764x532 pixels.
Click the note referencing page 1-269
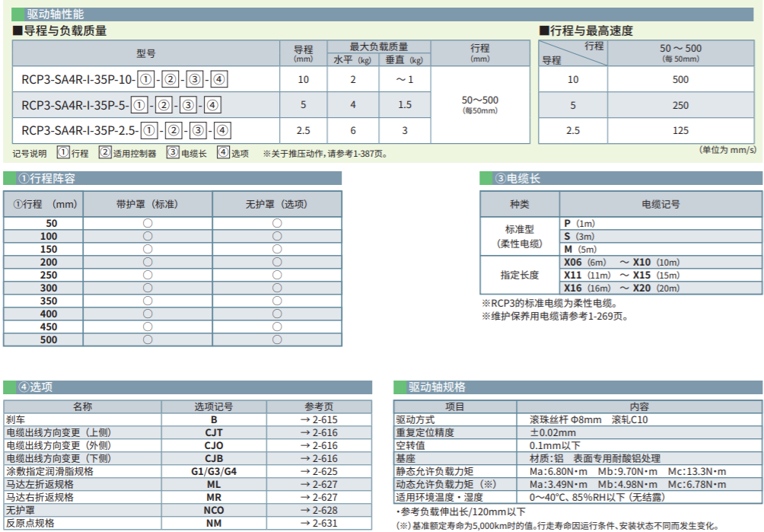(x=555, y=316)
